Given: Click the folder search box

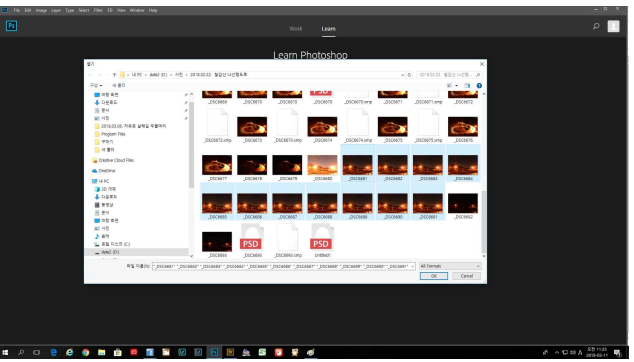Looking at the screenshot, I should [449, 75].
